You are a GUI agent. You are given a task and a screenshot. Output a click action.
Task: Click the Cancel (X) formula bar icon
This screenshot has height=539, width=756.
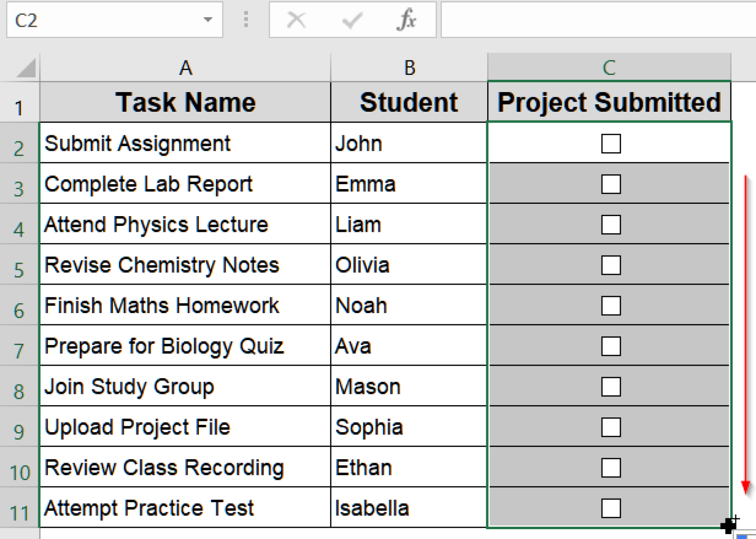coord(296,20)
